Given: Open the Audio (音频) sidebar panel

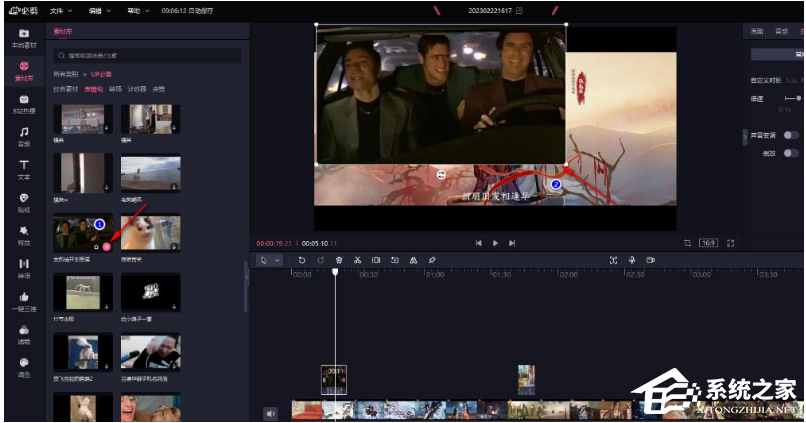Looking at the screenshot, I should 23,135.
